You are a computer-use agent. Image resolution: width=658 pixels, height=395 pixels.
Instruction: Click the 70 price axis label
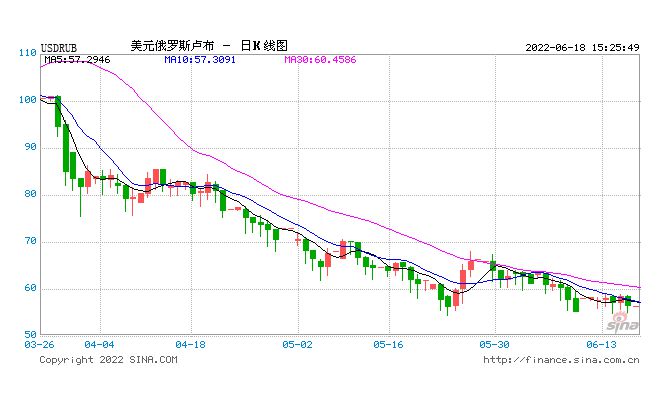click(31, 241)
